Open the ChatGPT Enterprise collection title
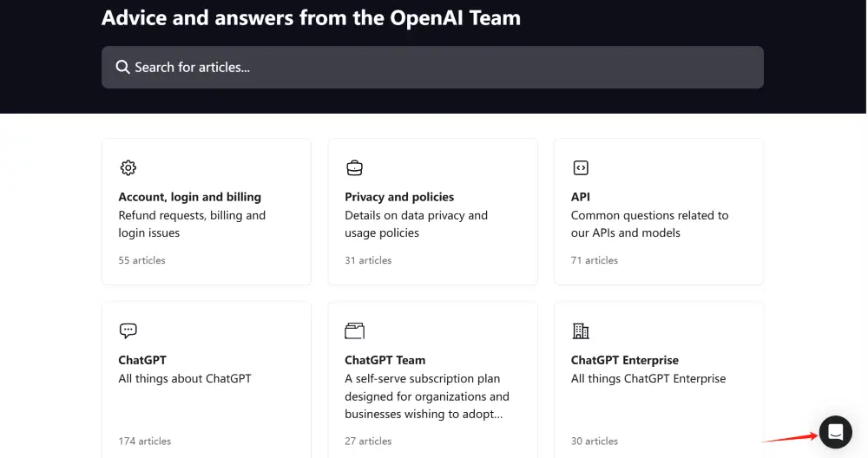Screen dimensions: 868x458 [x=624, y=360]
